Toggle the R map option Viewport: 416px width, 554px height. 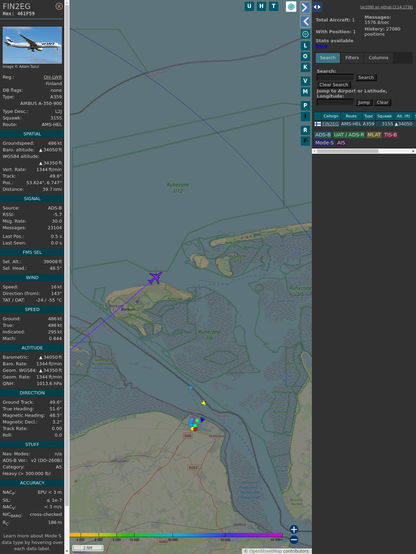(x=305, y=130)
